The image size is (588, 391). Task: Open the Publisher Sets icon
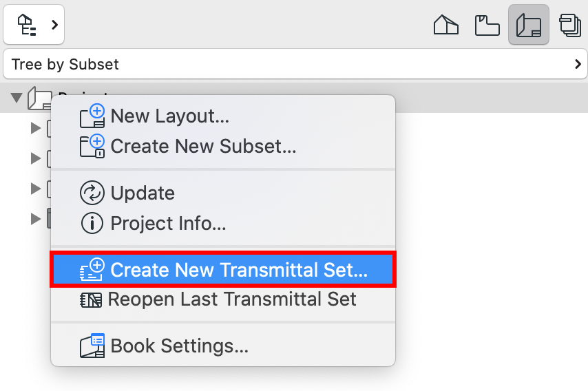pyautogui.click(x=570, y=25)
